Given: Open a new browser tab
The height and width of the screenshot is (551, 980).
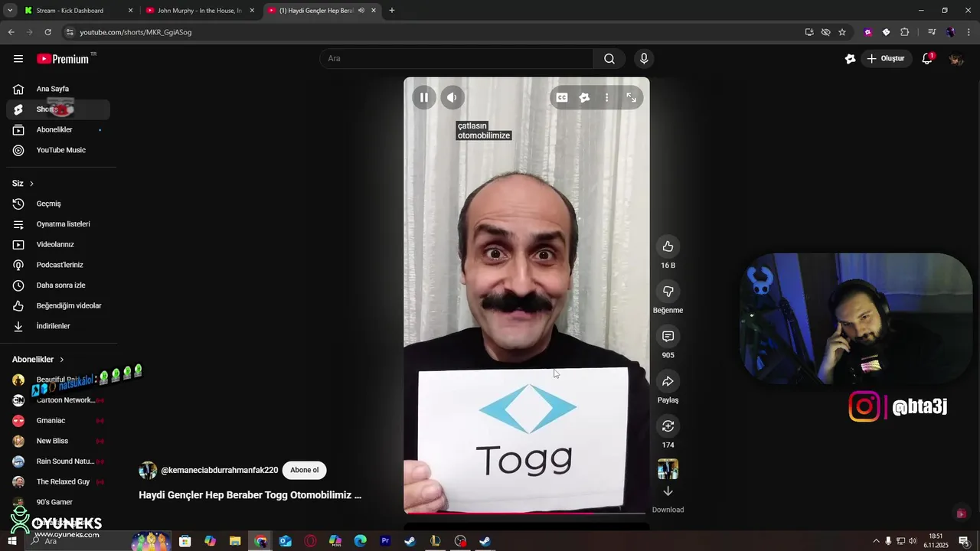Looking at the screenshot, I should pyautogui.click(x=392, y=11).
